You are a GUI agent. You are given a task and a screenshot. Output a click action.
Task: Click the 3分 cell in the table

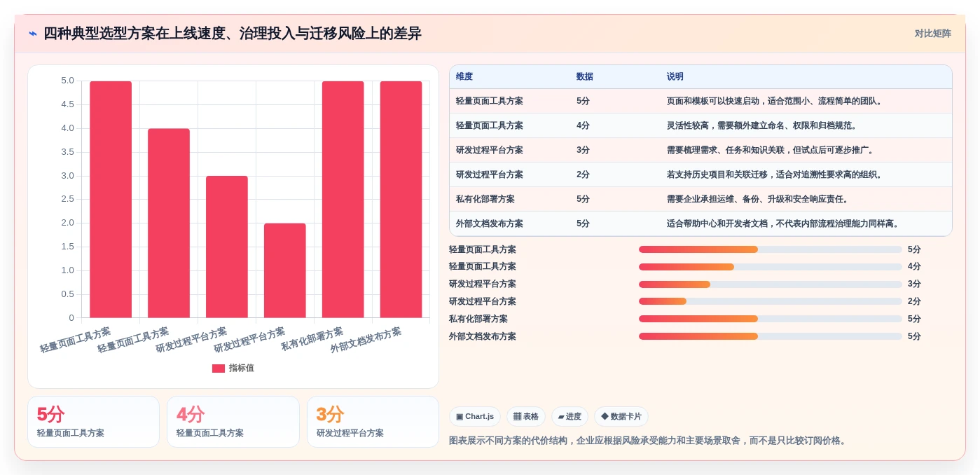[583, 151]
